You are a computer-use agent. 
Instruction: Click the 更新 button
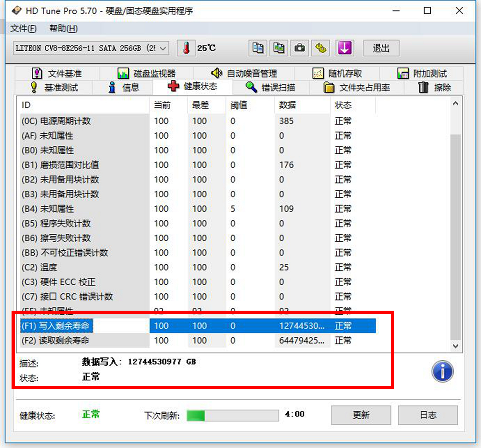click(361, 415)
